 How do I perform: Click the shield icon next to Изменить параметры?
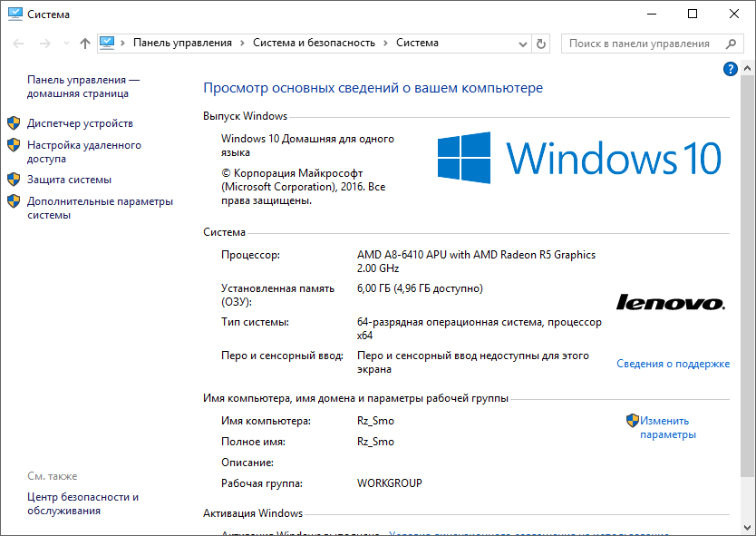point(632,421)
